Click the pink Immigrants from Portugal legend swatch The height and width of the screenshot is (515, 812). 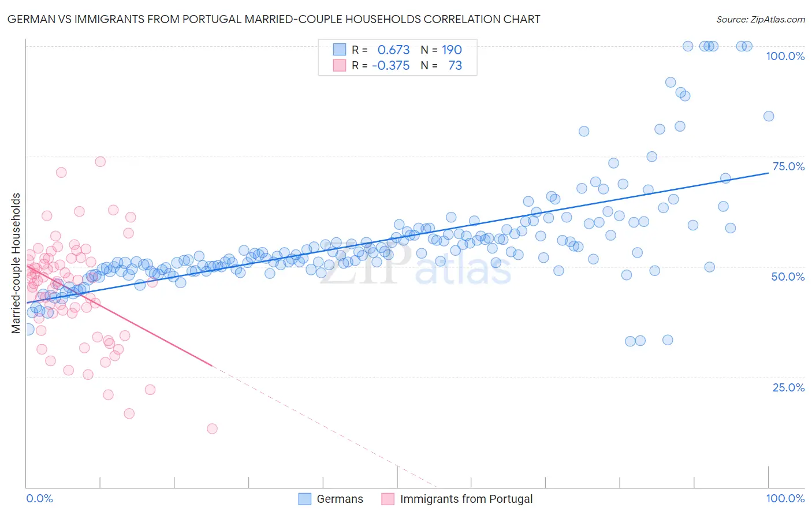(388, 499)
